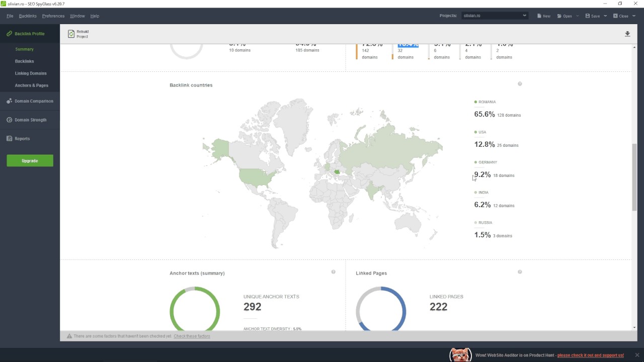
Task: Click '12 domains' text for India
Action: (504, 206)
